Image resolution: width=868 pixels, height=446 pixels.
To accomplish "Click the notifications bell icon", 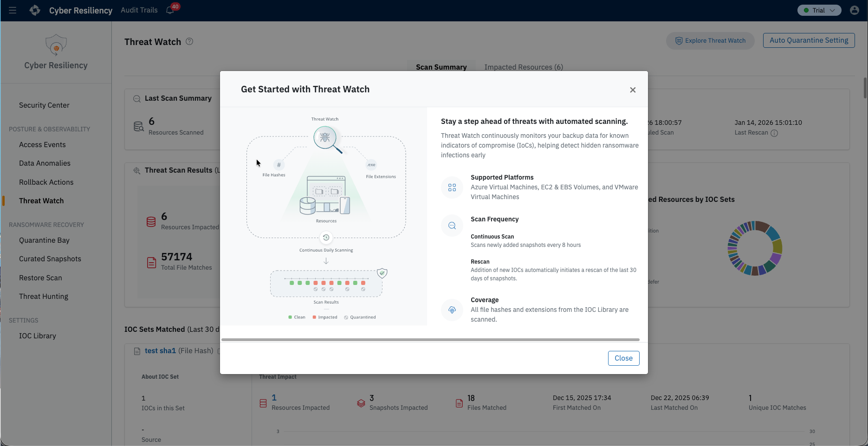I will (x=170, y=10).
